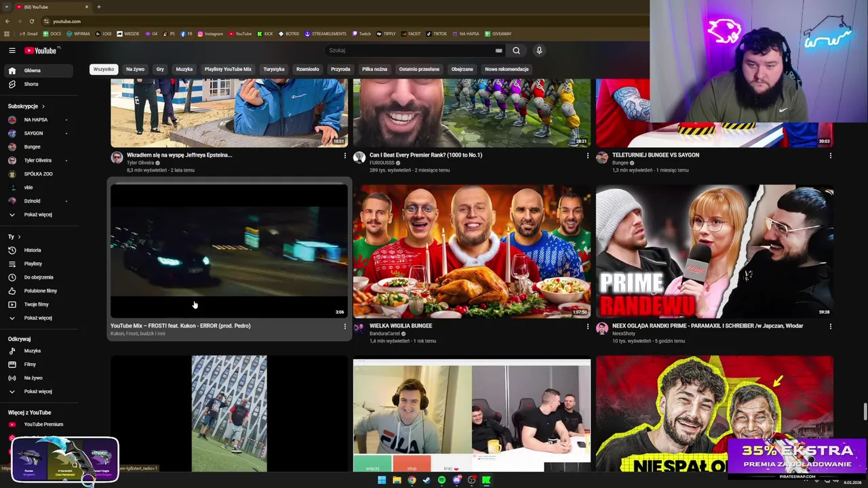The height and width of the screenshot is (488, 868).
Task: Open the YouTube hamburger guide menu
Action: (x=12, y=50)
